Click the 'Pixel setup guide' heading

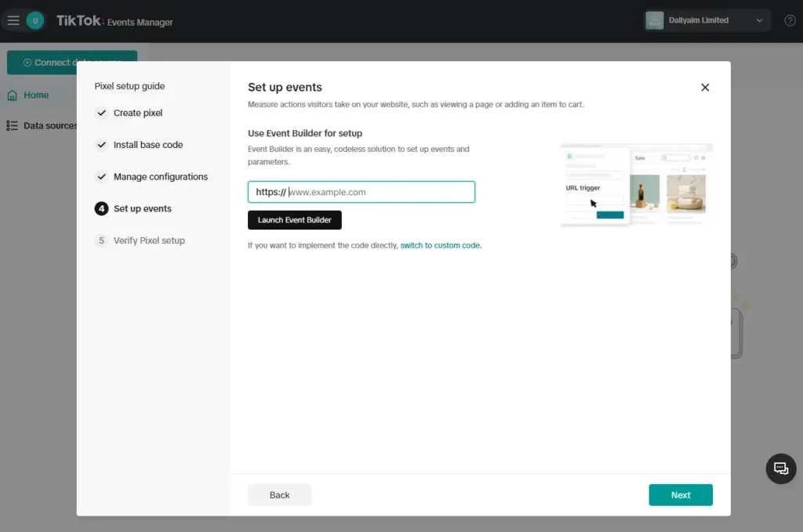(129, 86)
